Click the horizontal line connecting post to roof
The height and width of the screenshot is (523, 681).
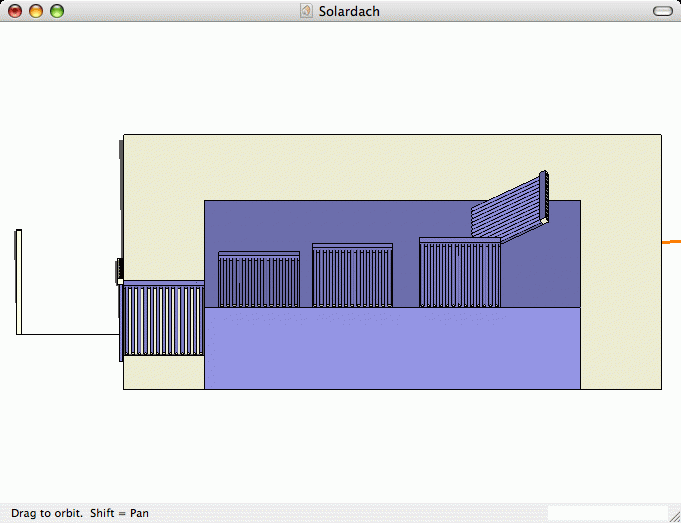pos(68,334)
